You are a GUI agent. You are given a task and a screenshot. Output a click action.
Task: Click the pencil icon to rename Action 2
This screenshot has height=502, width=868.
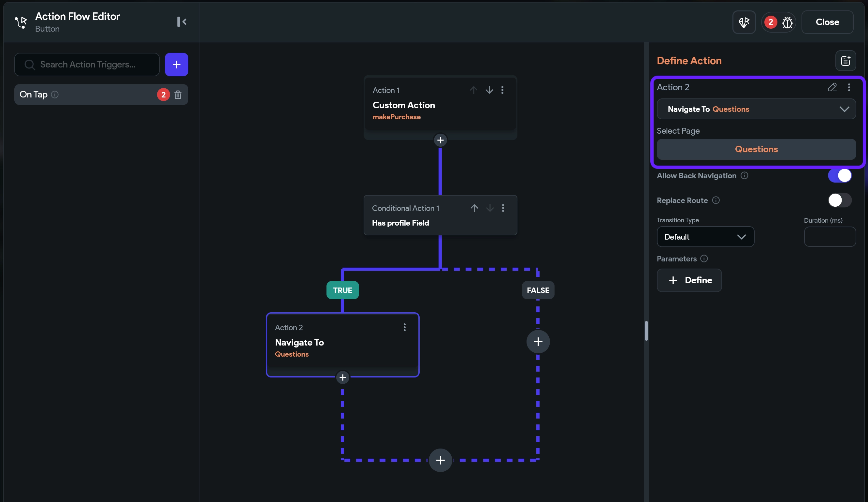[x=832, y=87]
